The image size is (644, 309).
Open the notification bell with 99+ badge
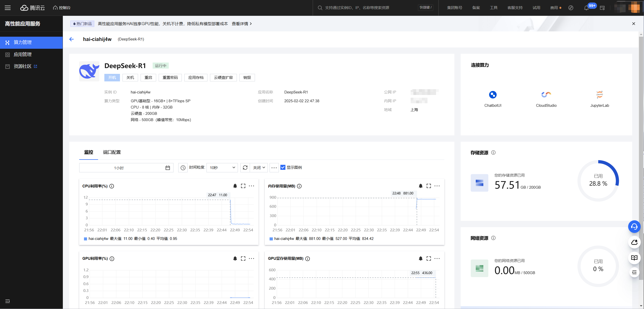586,8
